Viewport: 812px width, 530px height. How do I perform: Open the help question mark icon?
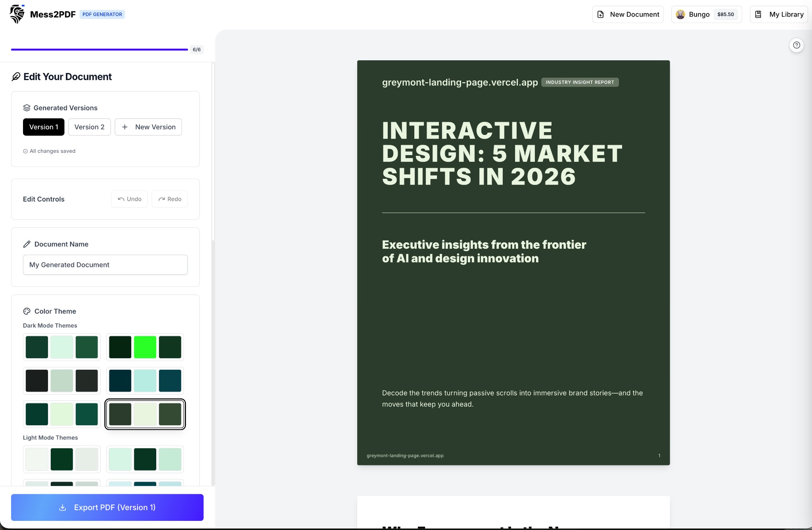pos(797,45)
